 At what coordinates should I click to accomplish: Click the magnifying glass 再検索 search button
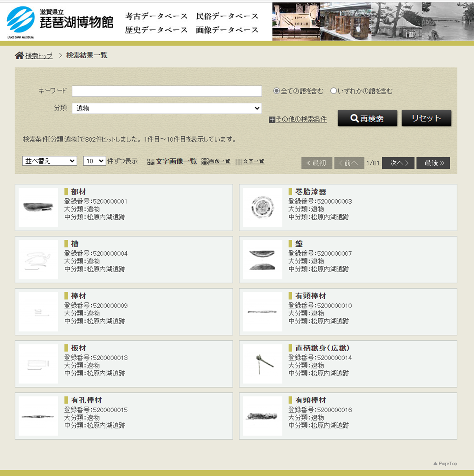tap(367, 118)
